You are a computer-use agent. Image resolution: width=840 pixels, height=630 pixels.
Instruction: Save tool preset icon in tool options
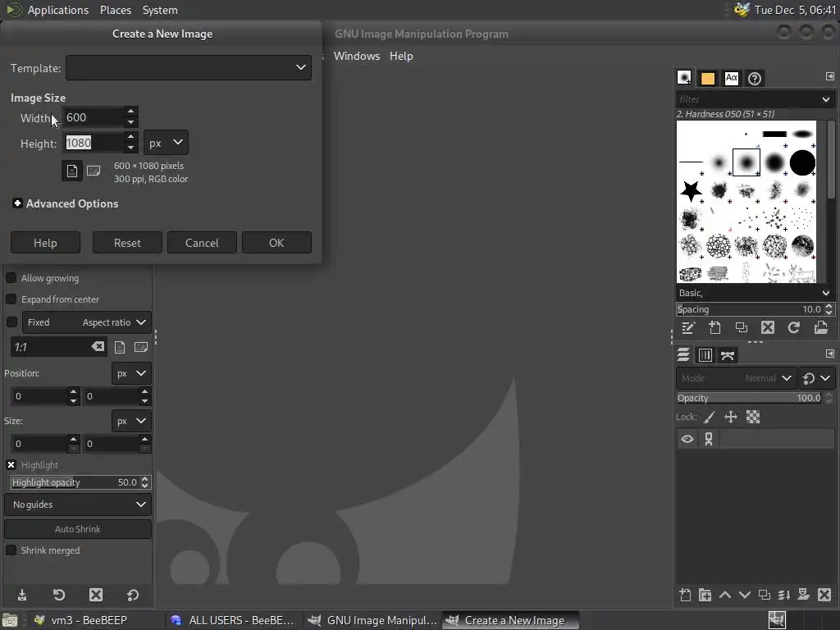22,595
